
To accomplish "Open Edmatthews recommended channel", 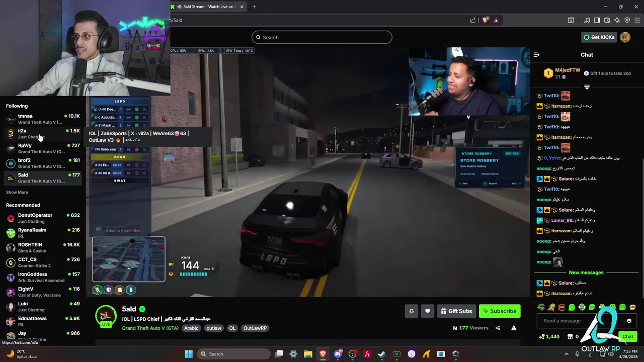I will click(x=43, y=321).
